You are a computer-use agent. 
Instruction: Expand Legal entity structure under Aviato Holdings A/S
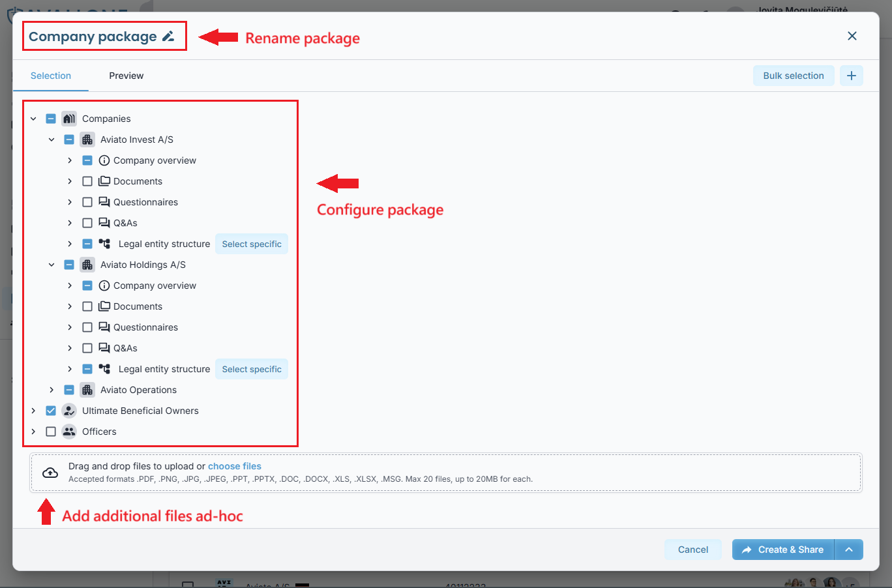70,369
